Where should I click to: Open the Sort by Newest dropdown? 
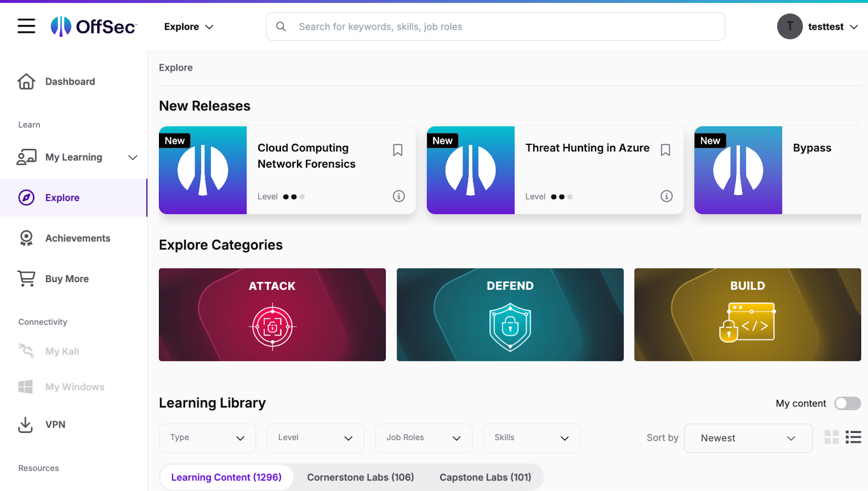748,438
